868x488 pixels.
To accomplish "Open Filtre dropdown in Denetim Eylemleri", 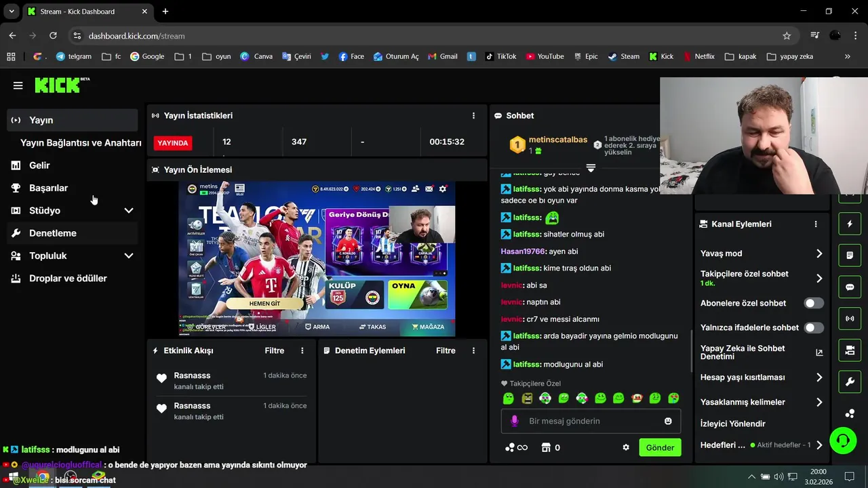I will pyautogui.click(x=446, y=350).
